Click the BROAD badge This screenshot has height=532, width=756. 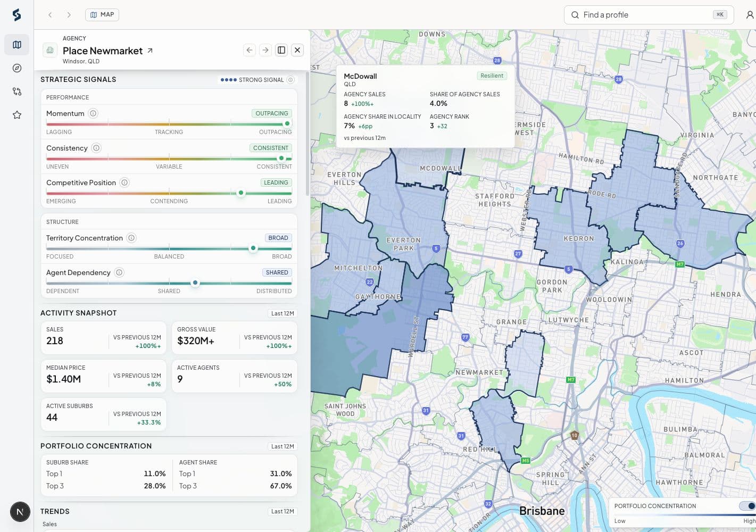278,238
